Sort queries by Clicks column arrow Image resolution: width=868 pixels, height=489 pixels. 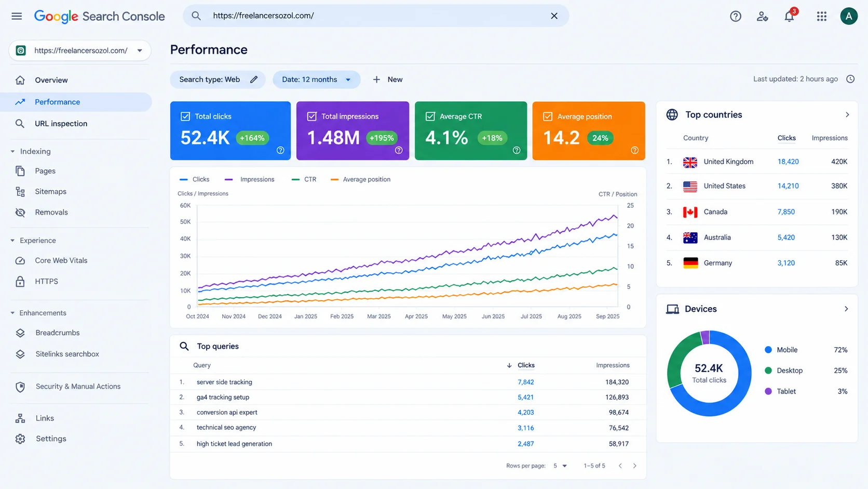coord(509,365)
